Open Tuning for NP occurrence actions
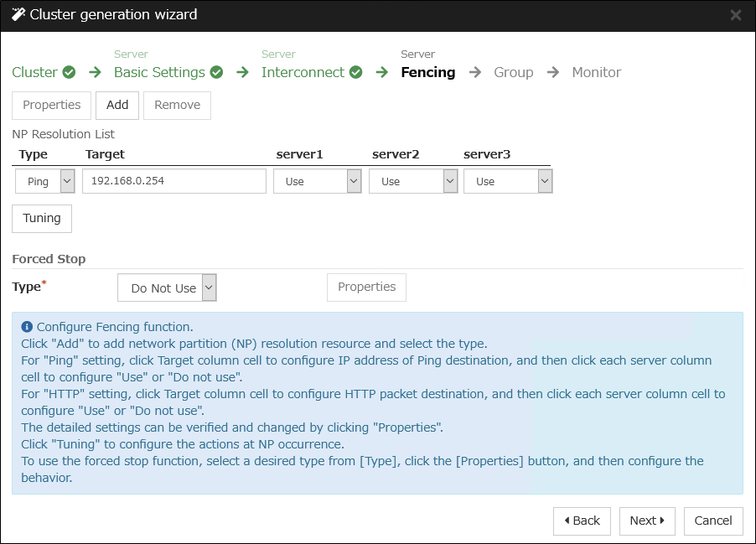 point(41,218)
